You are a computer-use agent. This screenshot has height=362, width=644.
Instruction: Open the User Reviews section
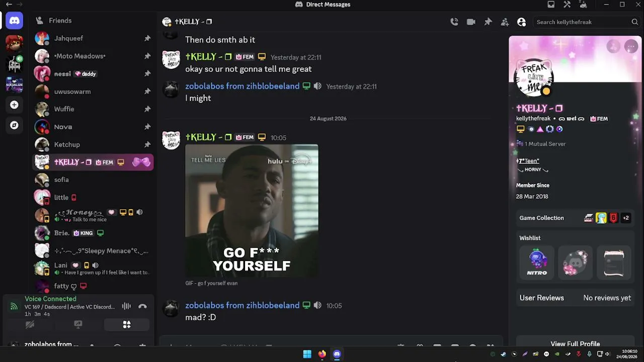click(x=575, y=298)
